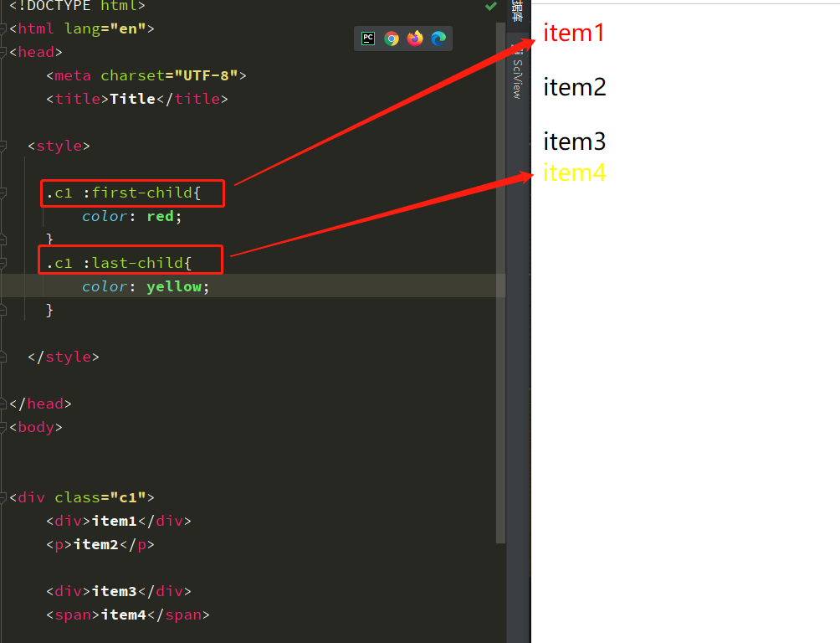Click the opening body tag in code
The width and height of the screenshot is (840, 643).
36,428
